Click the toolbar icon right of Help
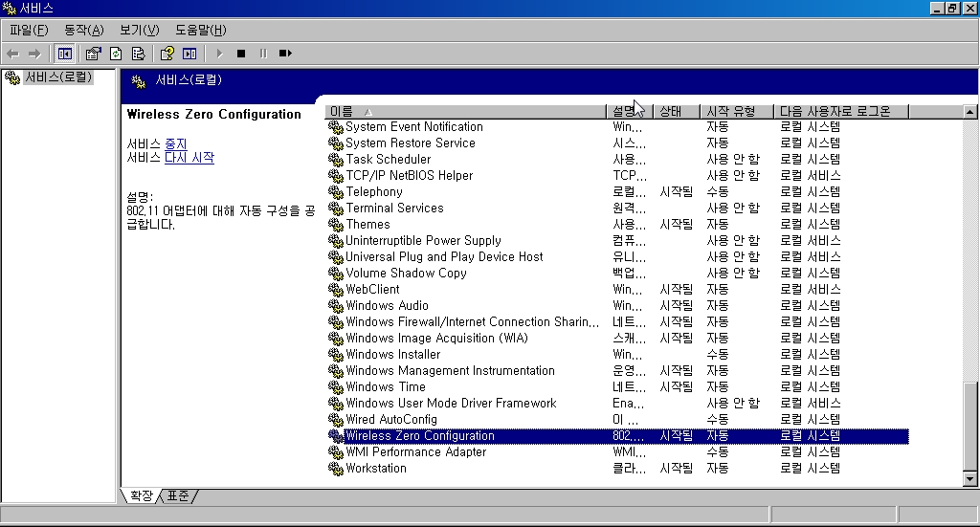The height and width of the screenshot is (527, 980). point(189,54)
